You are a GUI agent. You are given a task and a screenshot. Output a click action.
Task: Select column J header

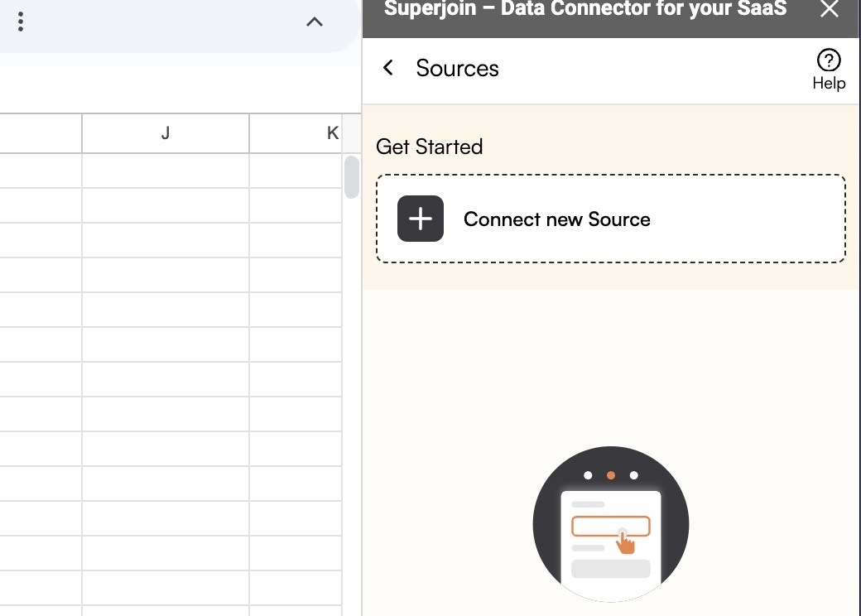point(166,132)
